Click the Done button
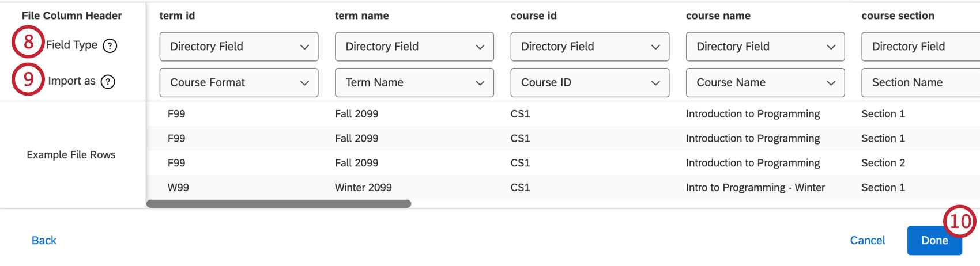The image size is (980, 266). 934,241
